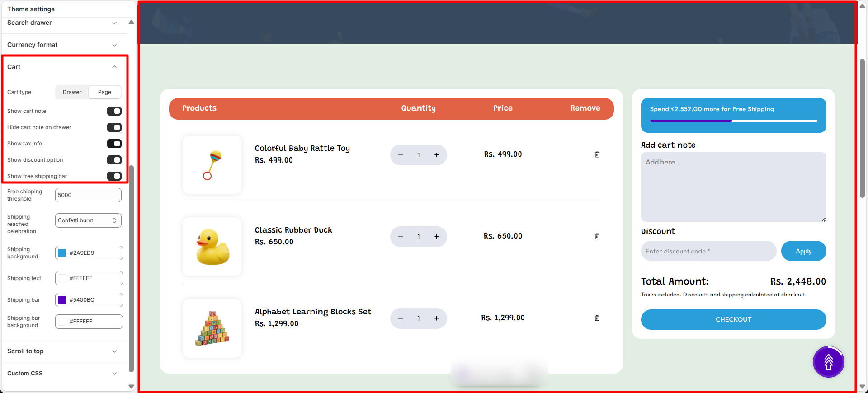This screenshot has height=393, width=868.
Task: Decrease Colorful Baby Rattle Toy quantity with minus
Action: point(400,155)
